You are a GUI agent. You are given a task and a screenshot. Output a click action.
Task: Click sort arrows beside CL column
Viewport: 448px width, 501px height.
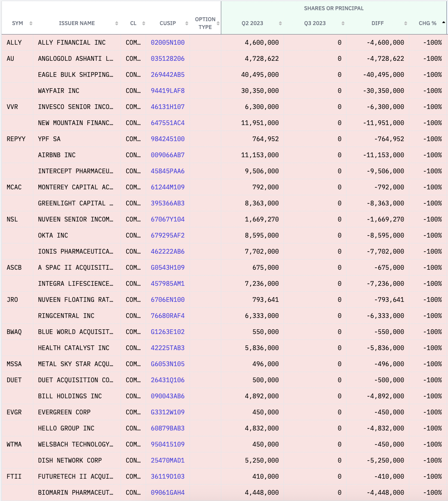(x=144, y=24)
